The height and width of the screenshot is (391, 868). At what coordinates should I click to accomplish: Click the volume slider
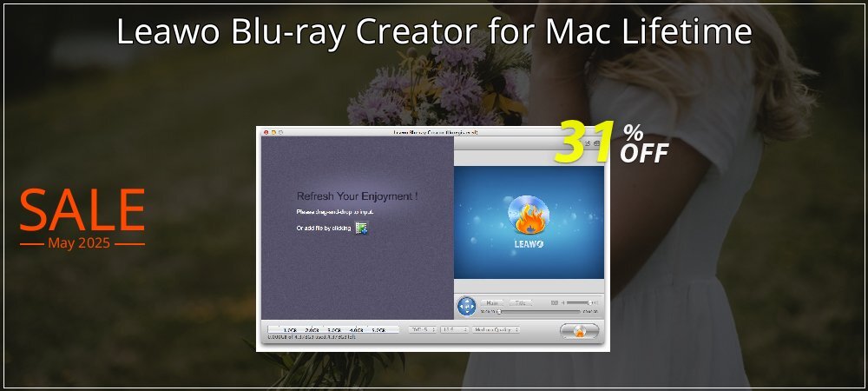pyautogui.click(x=581, y=303)
